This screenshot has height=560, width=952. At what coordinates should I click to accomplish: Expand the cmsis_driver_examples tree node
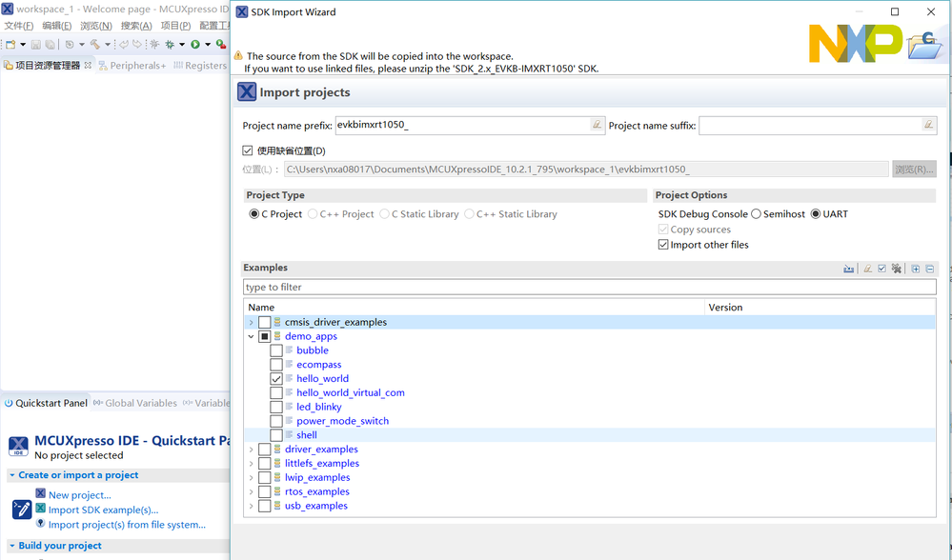(x=251, y=322)
